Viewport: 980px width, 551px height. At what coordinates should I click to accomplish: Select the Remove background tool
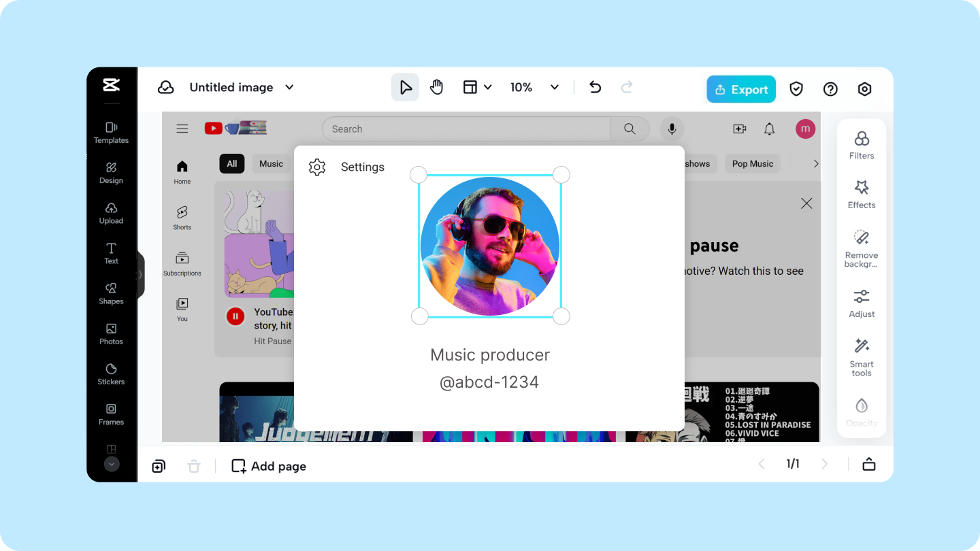coord(862,248)
